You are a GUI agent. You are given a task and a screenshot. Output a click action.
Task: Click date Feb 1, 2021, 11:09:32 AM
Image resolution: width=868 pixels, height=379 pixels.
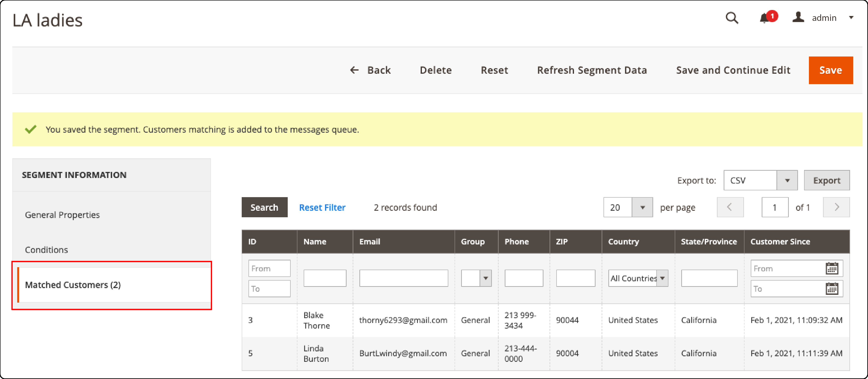point(796,320)
